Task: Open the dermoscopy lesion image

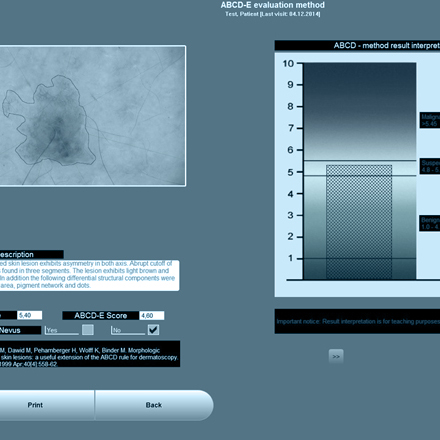Action: click(x=93, y=116)
